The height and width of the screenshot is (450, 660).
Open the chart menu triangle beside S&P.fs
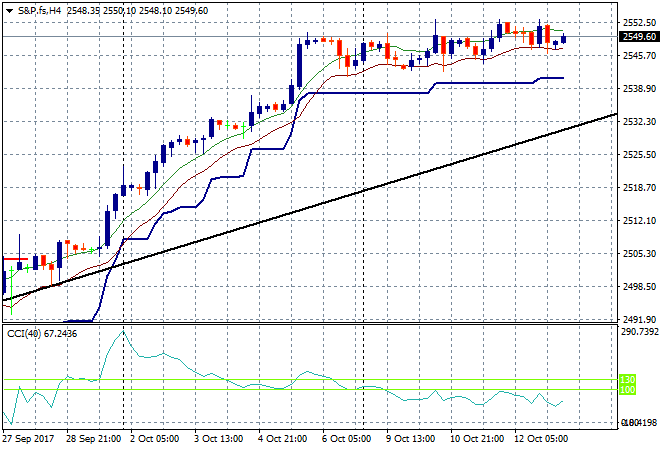coord(9,11)
